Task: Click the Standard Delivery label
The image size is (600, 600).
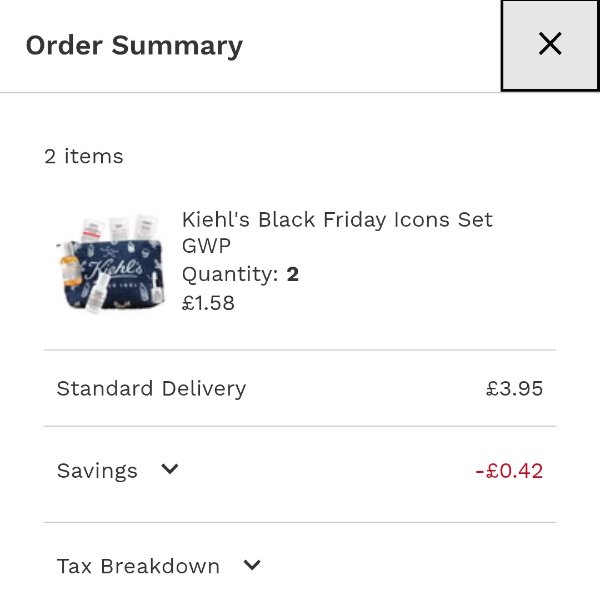Action: [x=151, y=388]
